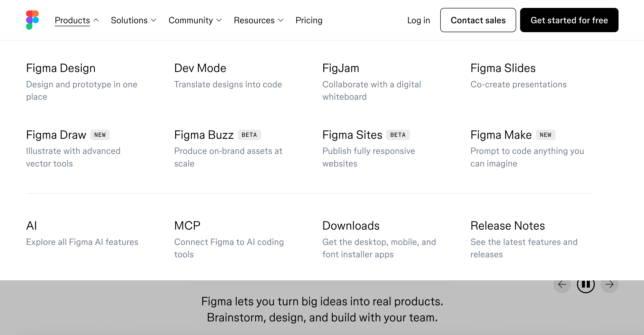The image size is (644, 335).
Task: Go to previous slide with left arrow
Action: tap(562, 285)
